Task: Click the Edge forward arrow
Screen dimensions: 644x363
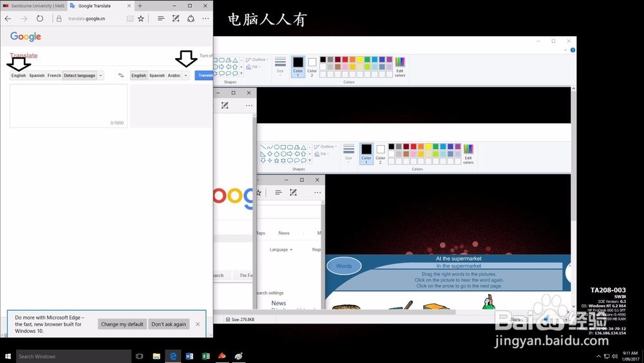Action: tap(24, 19)
